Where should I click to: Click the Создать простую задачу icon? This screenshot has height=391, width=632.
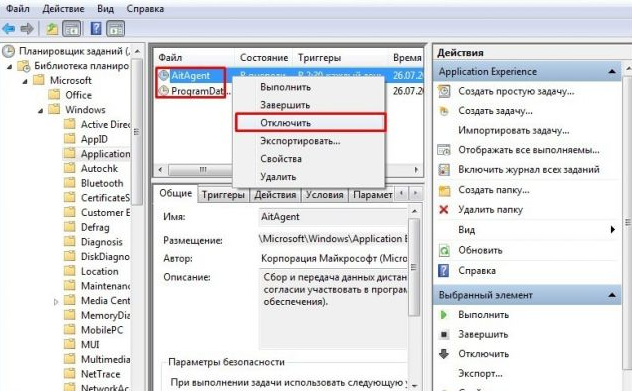[444, 92]
